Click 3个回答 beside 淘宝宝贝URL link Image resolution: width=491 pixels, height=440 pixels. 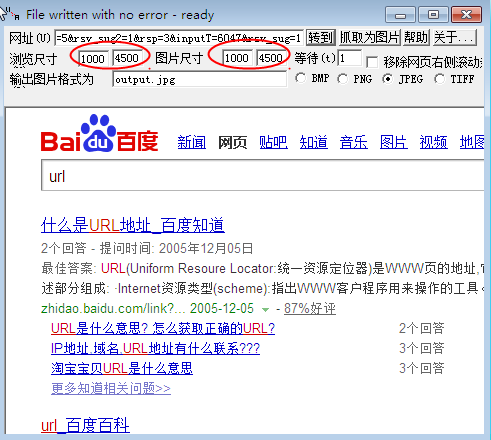[x=422, y=369]
